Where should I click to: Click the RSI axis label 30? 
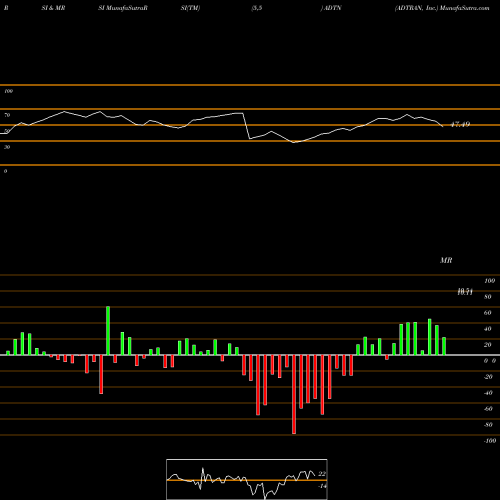7,147
